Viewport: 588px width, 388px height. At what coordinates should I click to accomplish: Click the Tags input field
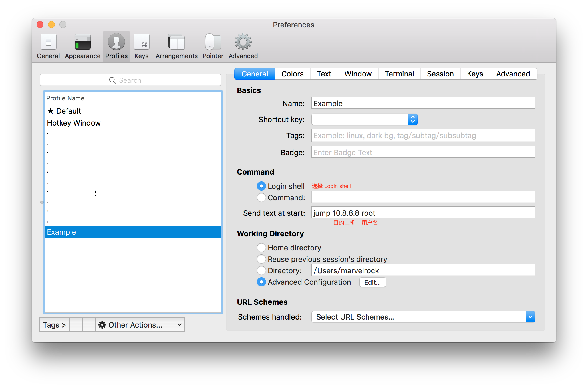tap(423, 135)
